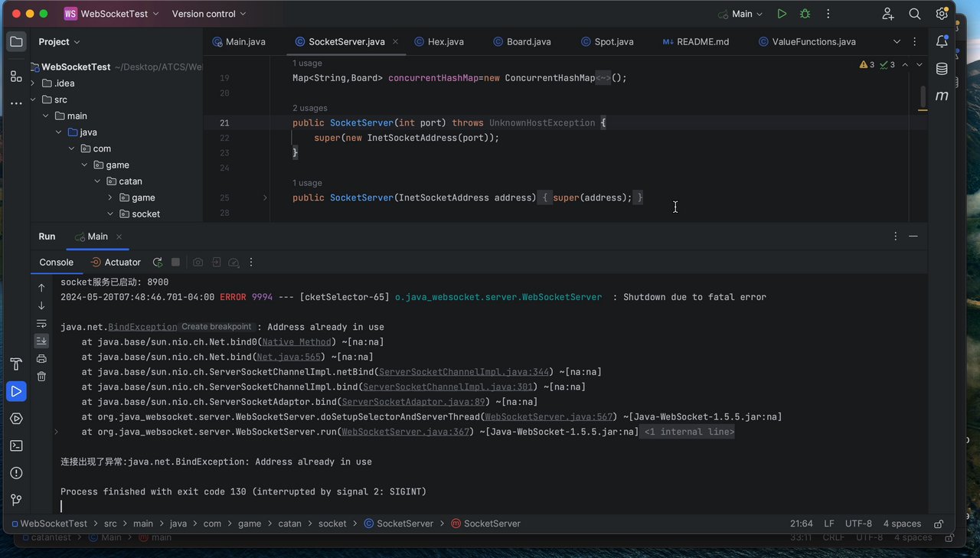
Task: Run Main with the green play button
Action: point(782,14)
